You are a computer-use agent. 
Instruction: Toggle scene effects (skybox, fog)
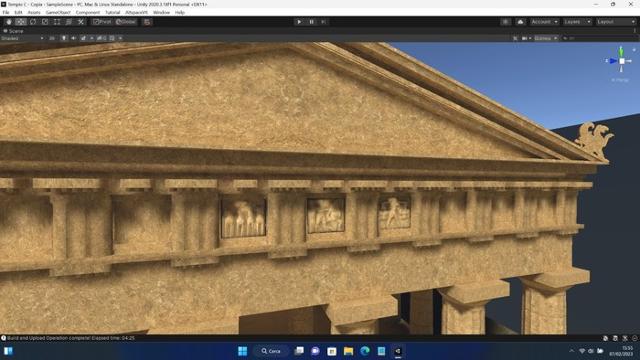point(83,38)
